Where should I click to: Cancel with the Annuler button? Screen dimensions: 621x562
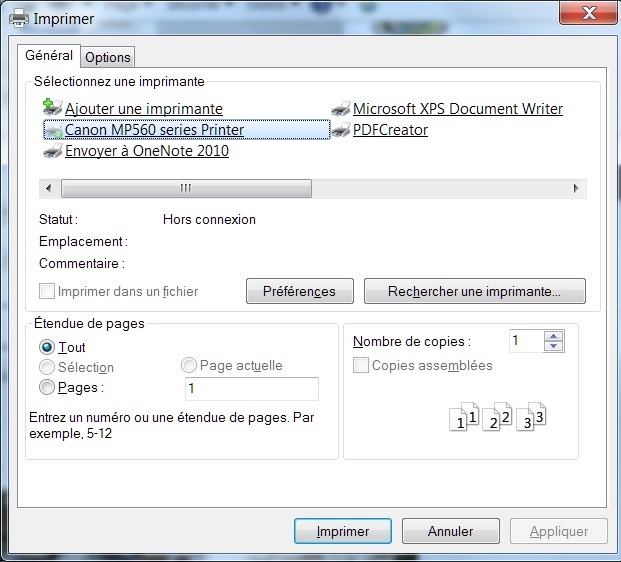(451, 531)
